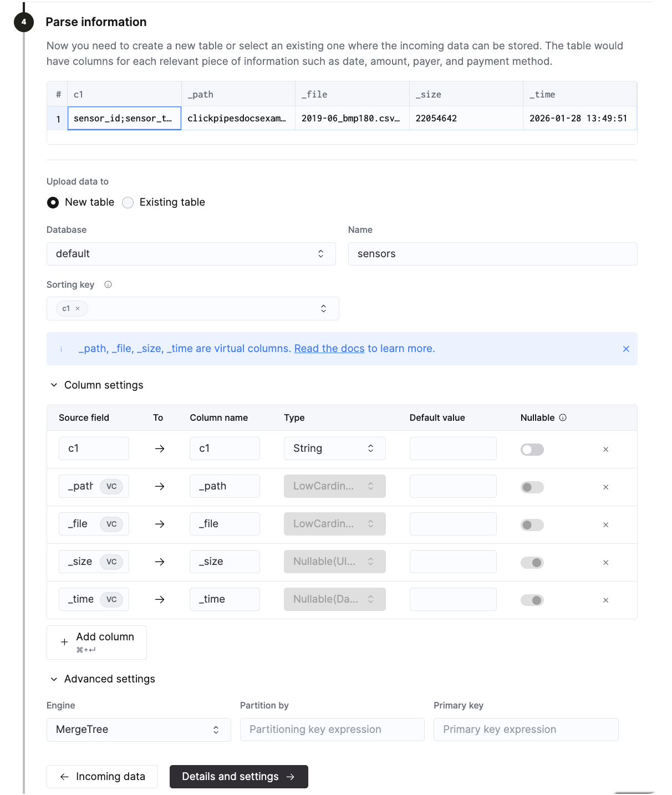The width and height of the screenshot is (672, 795).
Task: Click the Add column button
Action: tap(96, 642)
